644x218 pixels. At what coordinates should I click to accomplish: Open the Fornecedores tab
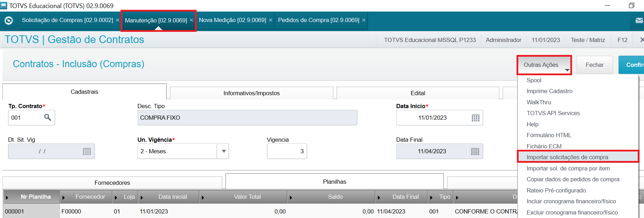[x=112, y=183]
